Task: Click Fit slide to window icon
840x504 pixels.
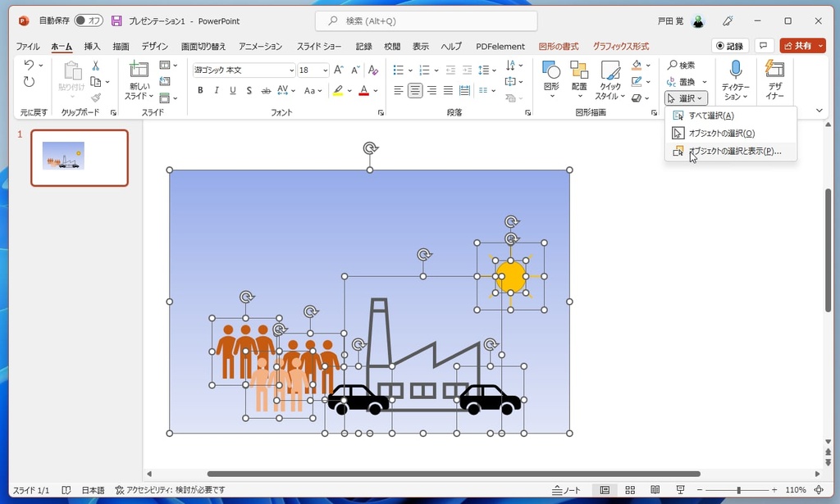Action: [819, 489]
